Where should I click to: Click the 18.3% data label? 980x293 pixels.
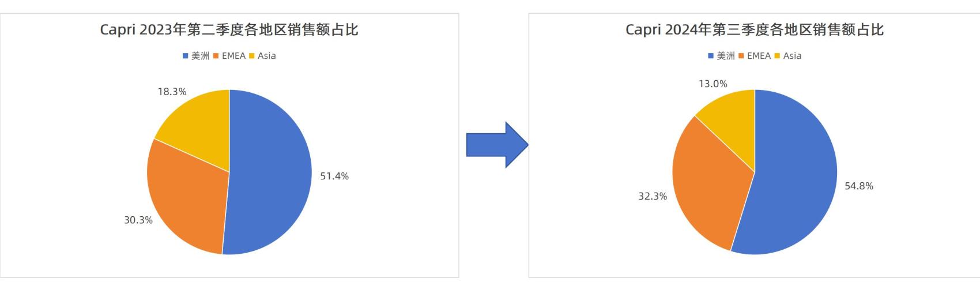172,92
